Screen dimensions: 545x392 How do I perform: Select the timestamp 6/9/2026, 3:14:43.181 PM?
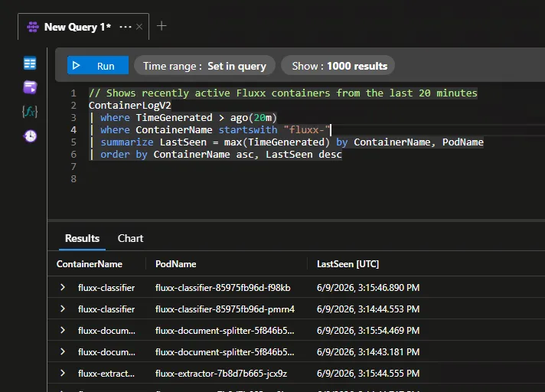pyautogui.click(x=368, y=352)
